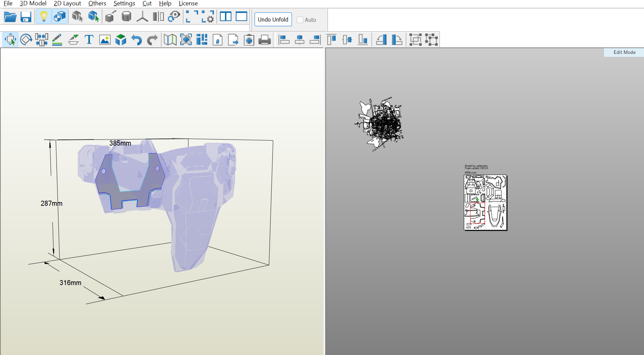Expand the Settings menu
This screenshot has width=644, height=355.
tap(124, 3)
